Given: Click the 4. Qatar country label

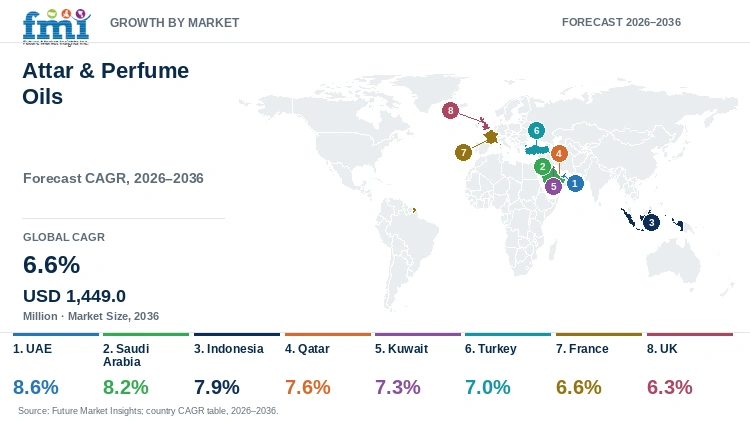Looking at the screenshot, I should [307, 349].
